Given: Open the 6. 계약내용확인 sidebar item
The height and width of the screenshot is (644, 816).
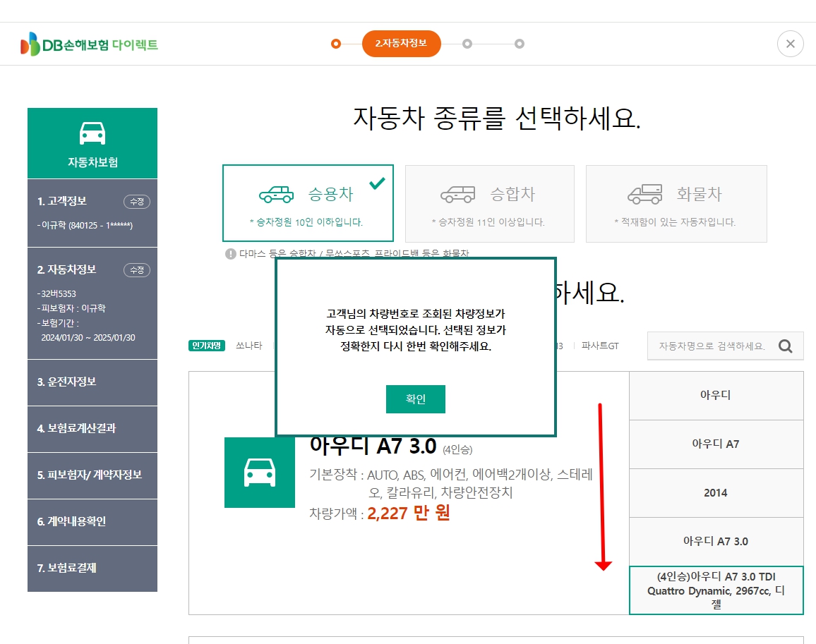Looking at the screenshot, I should (92, 522).
